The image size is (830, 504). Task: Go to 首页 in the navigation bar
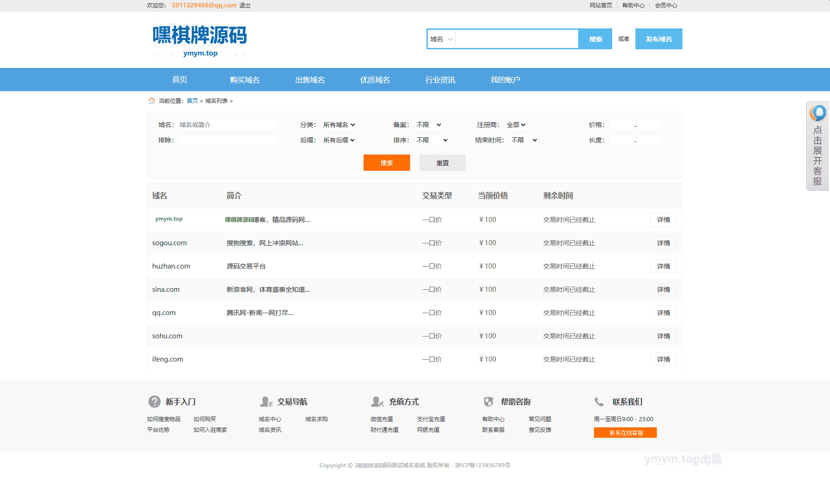click(180, 80)
